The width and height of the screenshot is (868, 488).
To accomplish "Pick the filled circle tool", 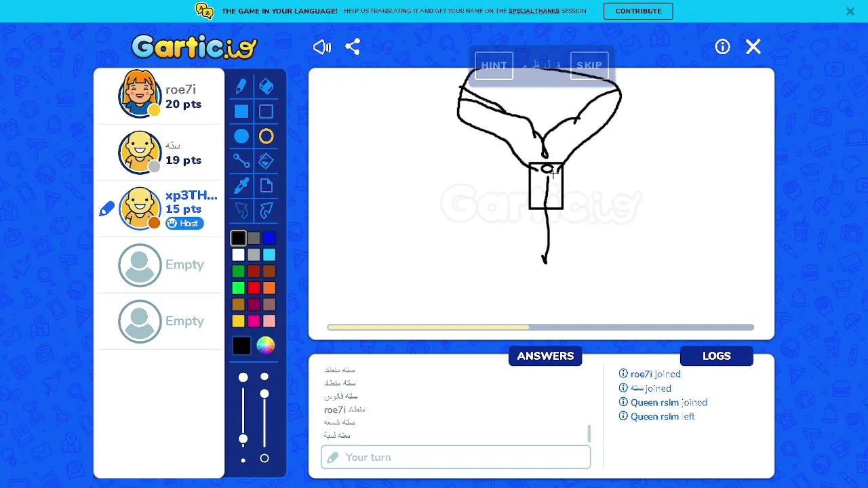I will click(241, 137).
